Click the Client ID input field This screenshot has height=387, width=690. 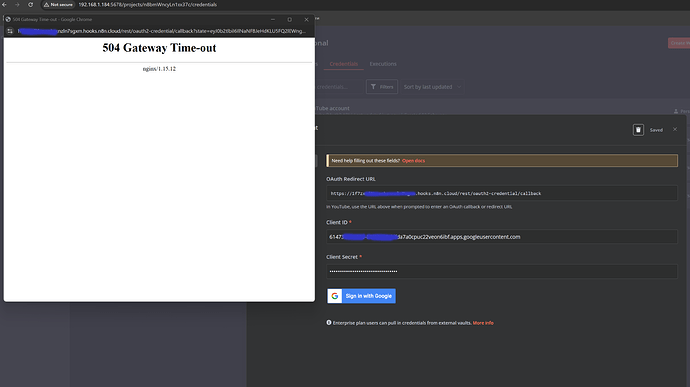502,236
